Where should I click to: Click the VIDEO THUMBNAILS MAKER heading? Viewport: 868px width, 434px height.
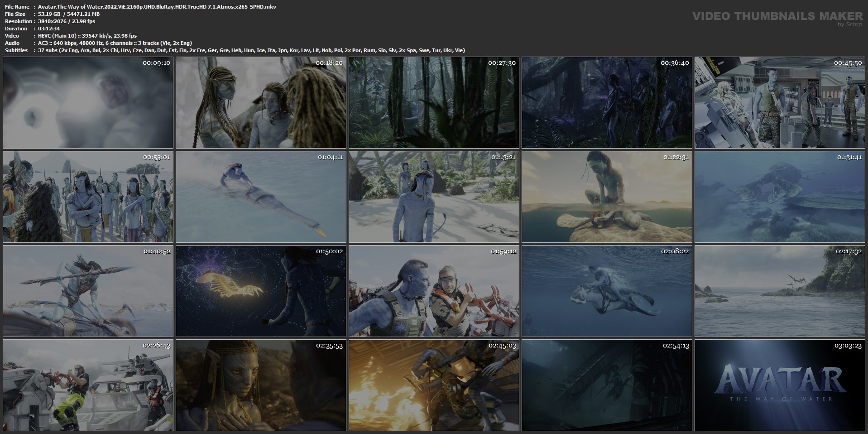pyautogui.click(x=777, y=16)
